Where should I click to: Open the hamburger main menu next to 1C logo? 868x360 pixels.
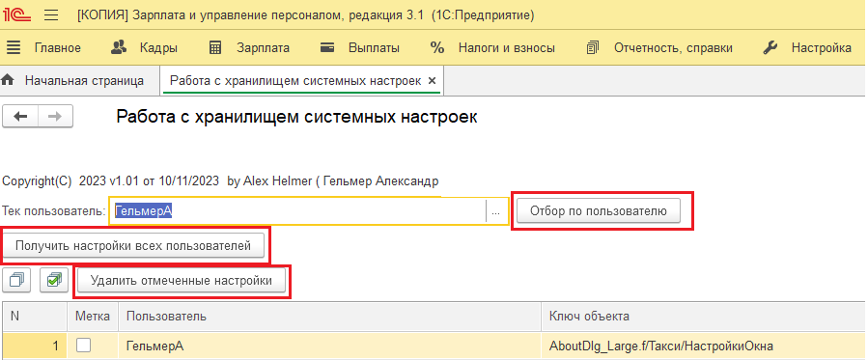(51, 14)
